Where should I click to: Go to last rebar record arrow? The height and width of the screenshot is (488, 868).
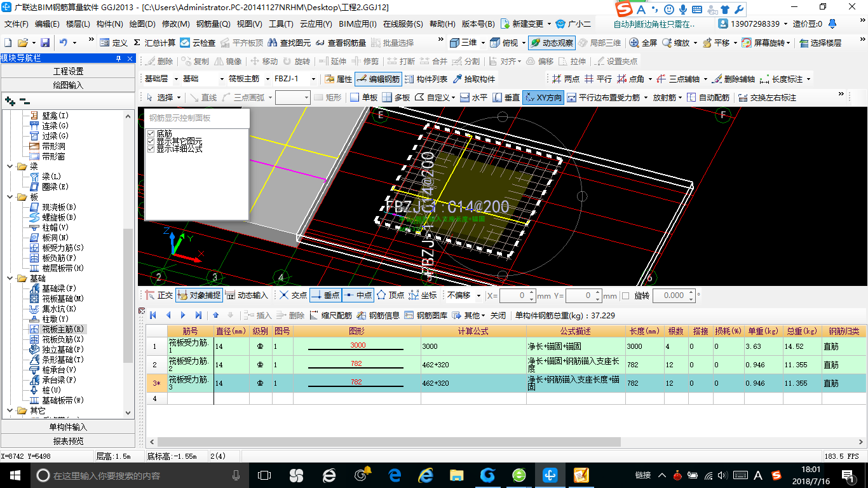198,315
